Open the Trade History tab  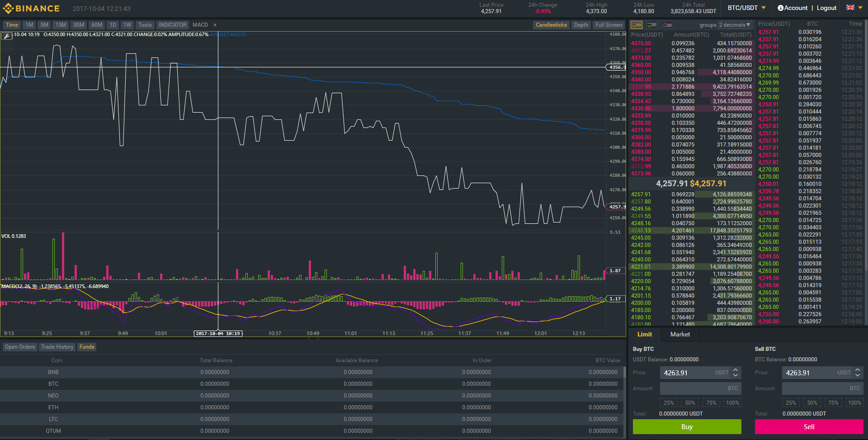pyautogui.click(x=57, y=347)
